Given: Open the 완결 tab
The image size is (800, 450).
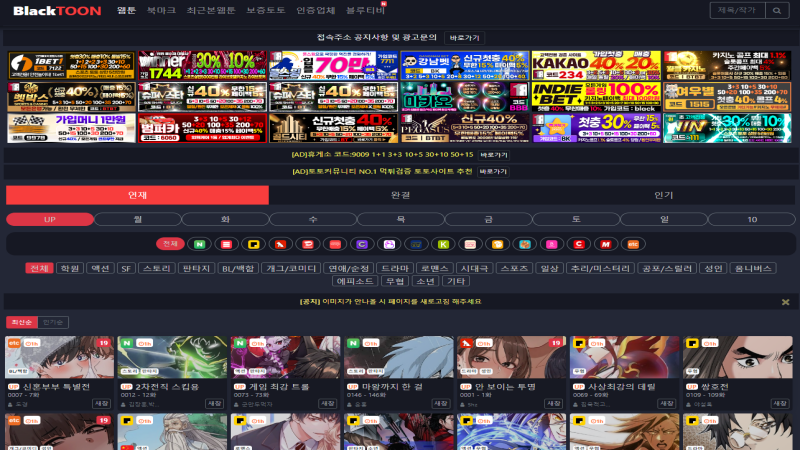Looking at the screenshot, I should tap(400, 195).
